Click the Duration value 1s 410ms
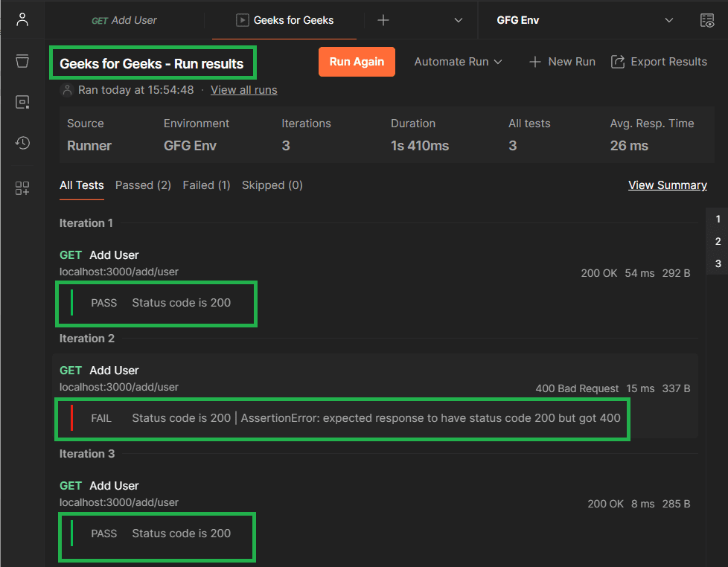 point(420,146)
